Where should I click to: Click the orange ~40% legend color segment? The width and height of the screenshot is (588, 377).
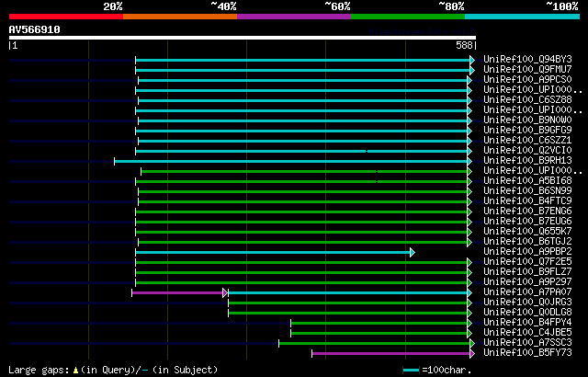180,17
